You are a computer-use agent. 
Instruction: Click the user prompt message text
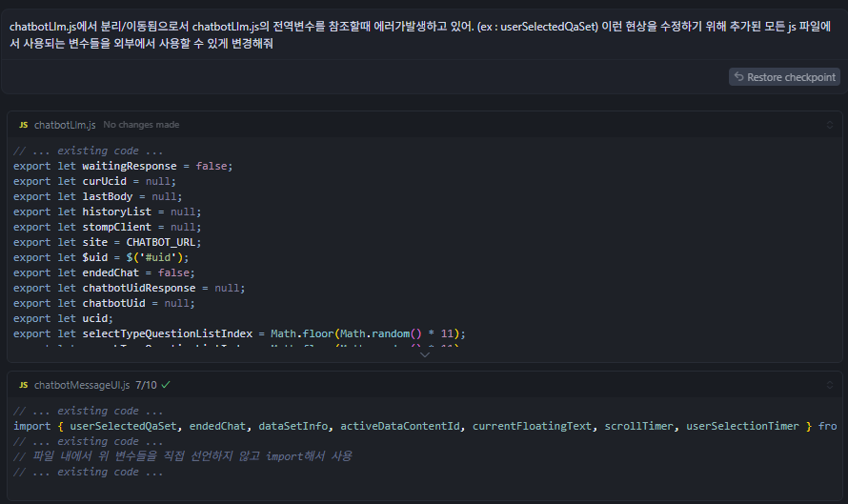click(419, 34)
